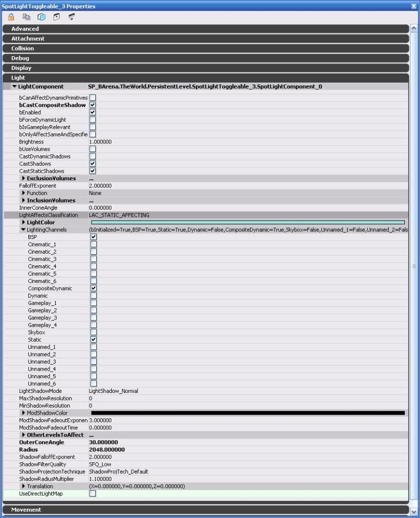The height and width of the screenshot is (518, 420).
Task: Uncheck the bEnabled checkbox
Action: (x=93, y=112)
